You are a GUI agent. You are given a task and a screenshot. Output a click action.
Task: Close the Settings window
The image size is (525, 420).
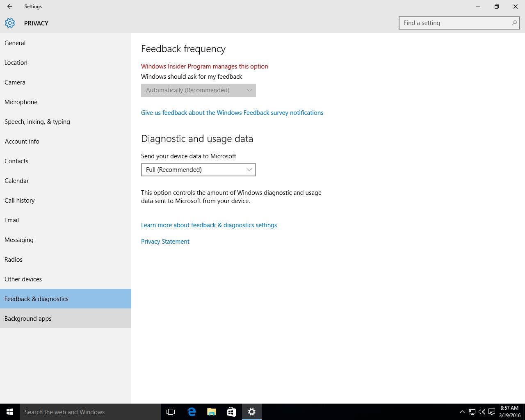[516, 7]
